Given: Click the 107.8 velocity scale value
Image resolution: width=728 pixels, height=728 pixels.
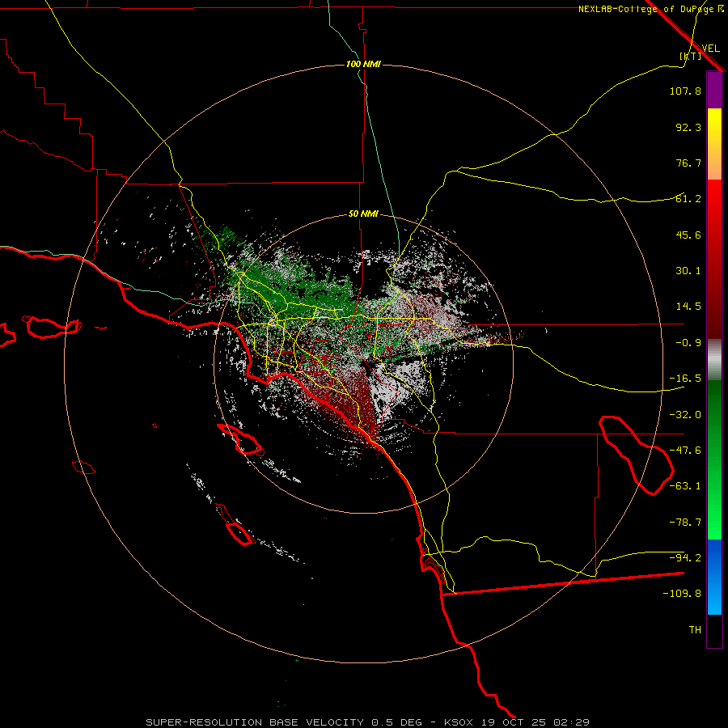Looking at the screenshot, I should (685, 91).
